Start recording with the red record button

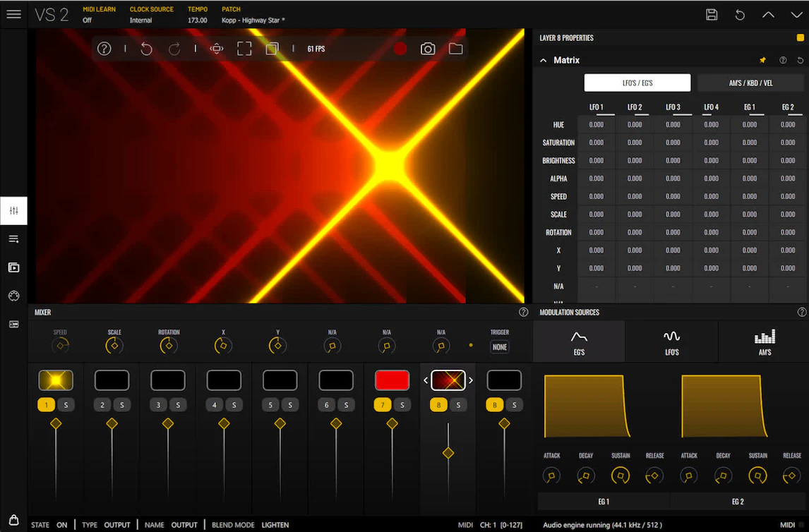pyautogui.click(x=400, y=49)
